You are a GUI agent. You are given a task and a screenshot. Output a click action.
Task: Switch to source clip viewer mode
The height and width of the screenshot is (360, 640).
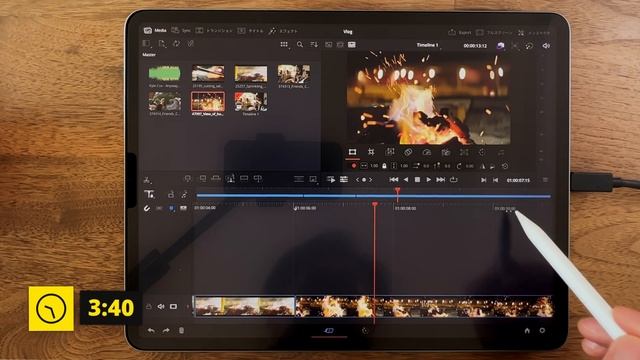coord(329,44)
